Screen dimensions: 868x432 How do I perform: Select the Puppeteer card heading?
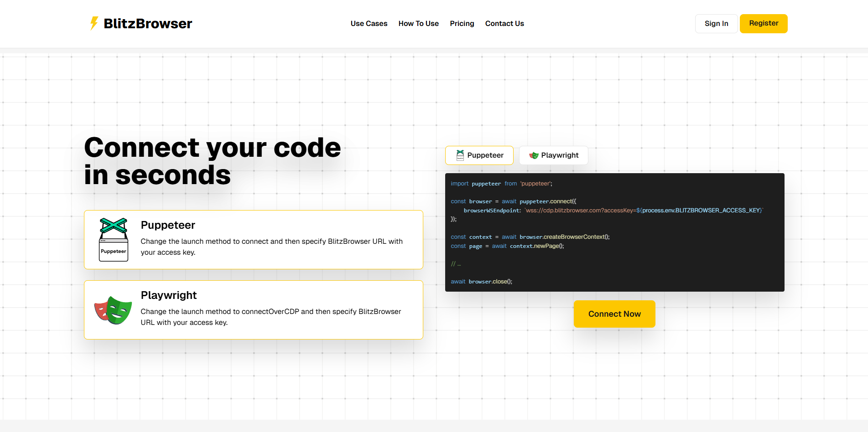pyautogui.click(x=168, y=225)
